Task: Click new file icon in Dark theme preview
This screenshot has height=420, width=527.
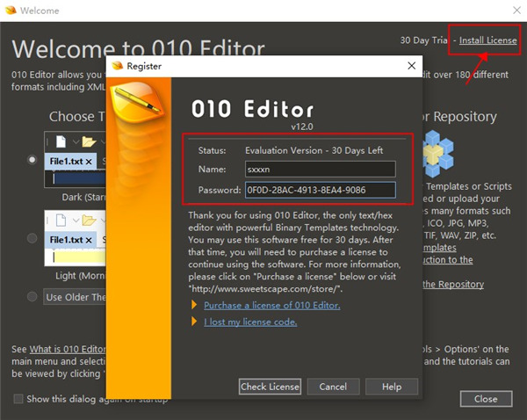Action: pyautogui.click(x=61, y=141)
